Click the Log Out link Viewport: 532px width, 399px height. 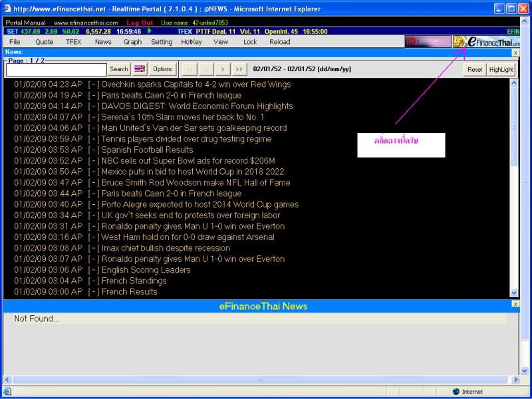click(140, 23)
